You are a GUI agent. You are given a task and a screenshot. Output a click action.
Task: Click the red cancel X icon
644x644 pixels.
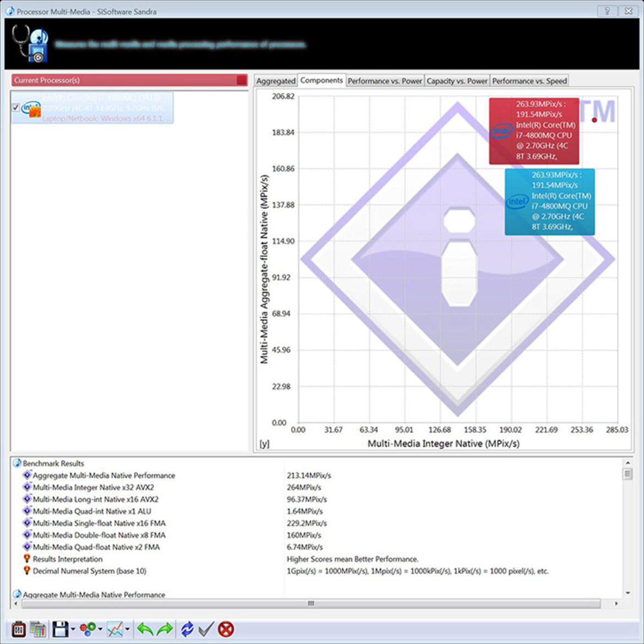pos(226,629)
